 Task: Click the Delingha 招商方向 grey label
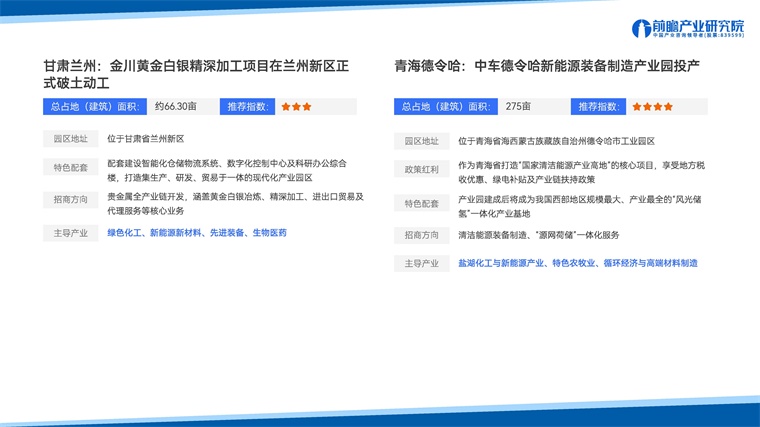click(x=422, y=235)
